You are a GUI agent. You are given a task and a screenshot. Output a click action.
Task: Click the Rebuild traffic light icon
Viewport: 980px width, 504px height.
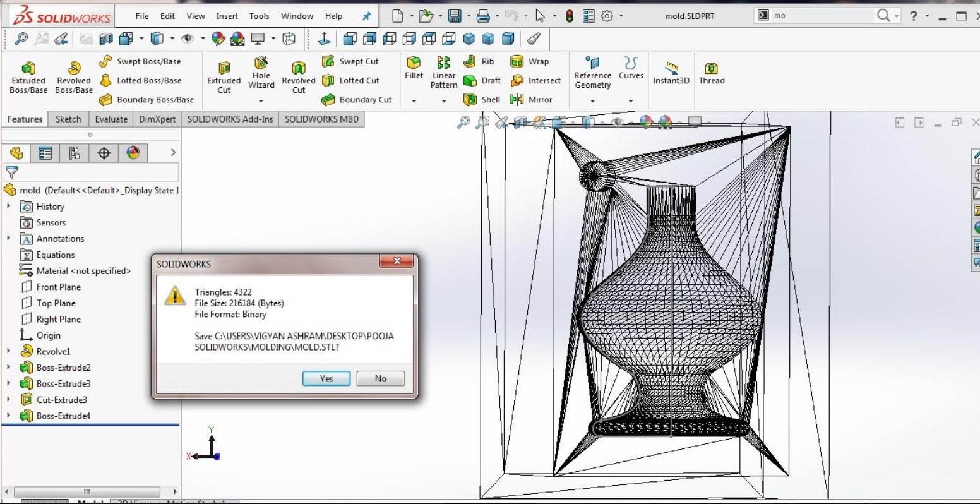point(570,16)
